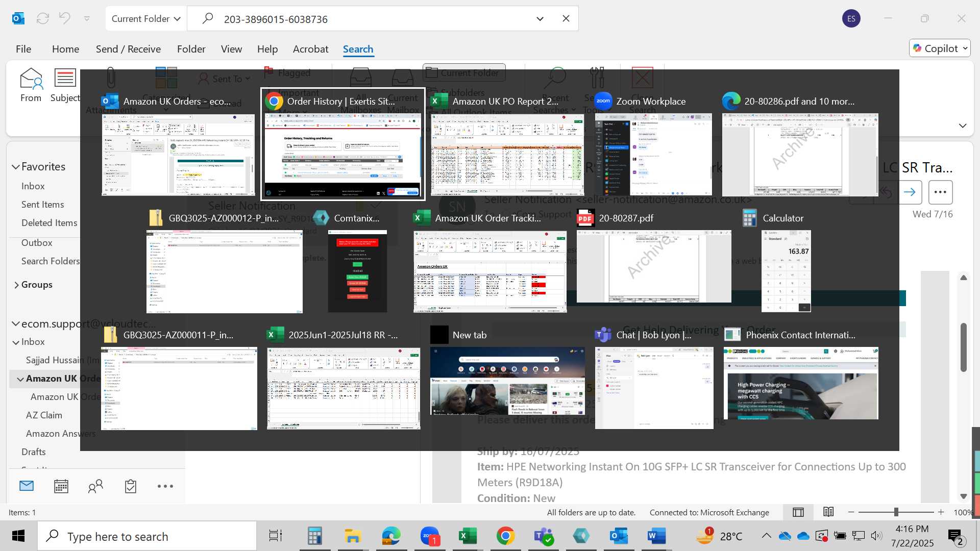980x551 pixels.
Task: Switch to Mail view icon
Action: pyautogui.click(x=27, y=486)
